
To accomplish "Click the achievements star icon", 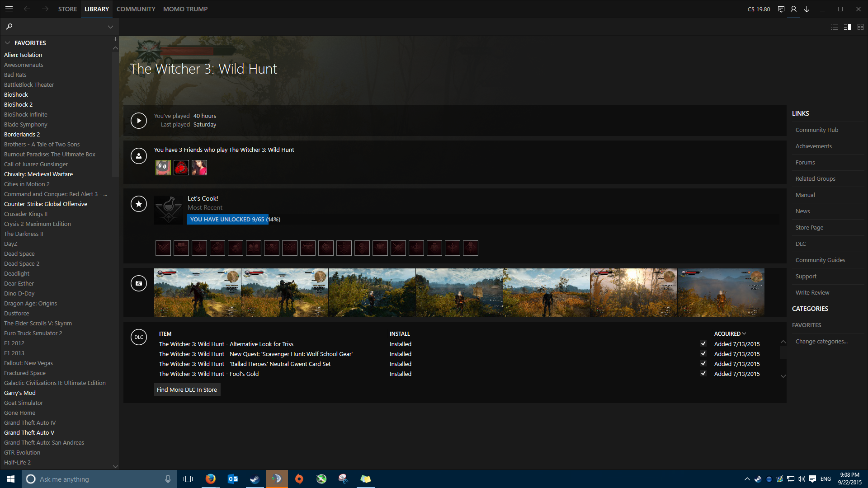I will click(x=139, y=204).
